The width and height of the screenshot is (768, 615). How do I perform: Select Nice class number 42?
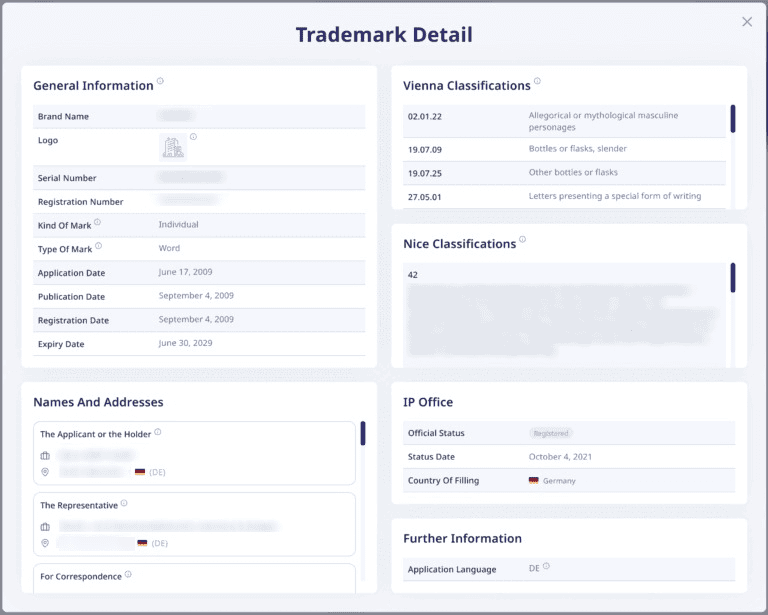coord(413,275)
